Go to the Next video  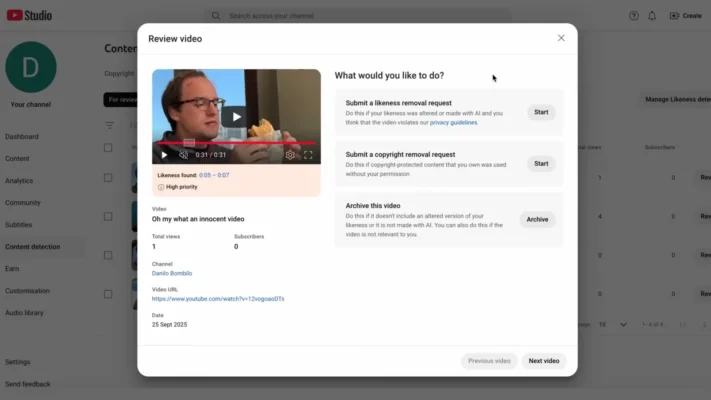(543, 360)
